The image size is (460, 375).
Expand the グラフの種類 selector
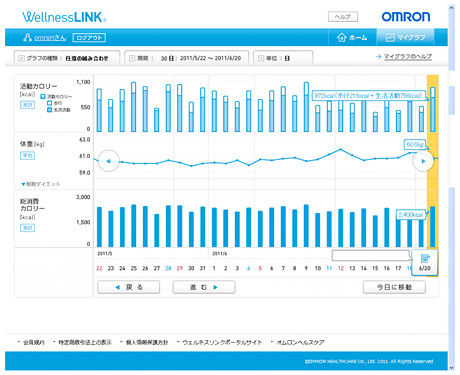pyautogui.click(x=67, y=58)
